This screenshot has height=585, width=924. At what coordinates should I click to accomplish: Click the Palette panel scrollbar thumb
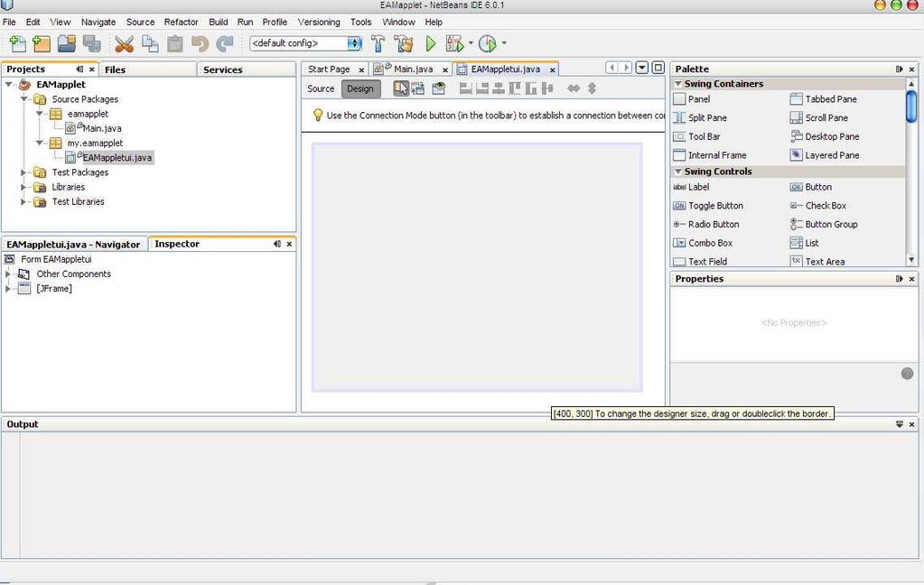click(911, 105)
